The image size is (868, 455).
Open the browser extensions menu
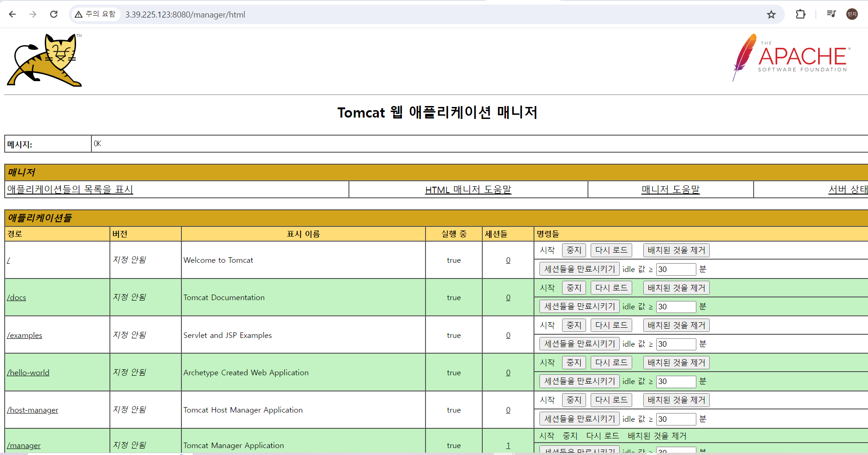tap(801, 14)
